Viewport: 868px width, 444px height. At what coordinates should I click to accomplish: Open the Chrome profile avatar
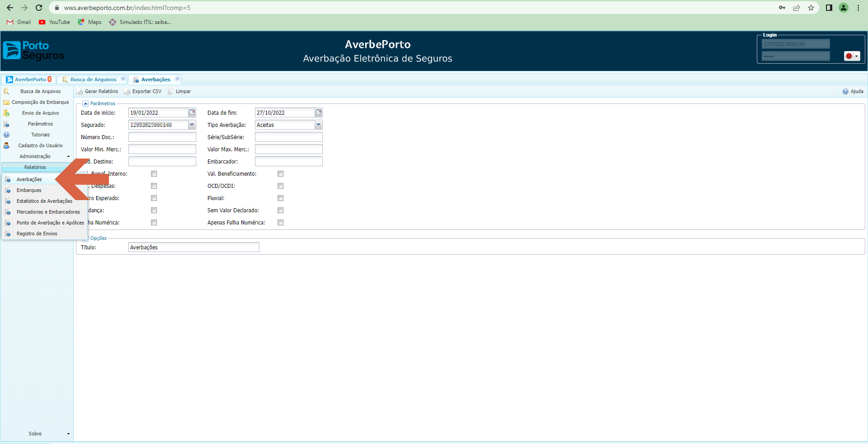[844, 8]
